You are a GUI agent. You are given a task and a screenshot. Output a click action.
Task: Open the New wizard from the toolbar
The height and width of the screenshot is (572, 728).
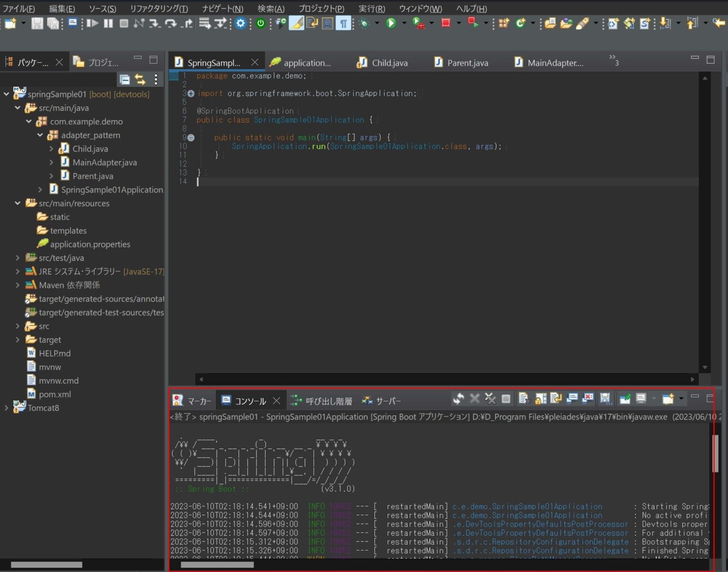[x=10, y=23]
